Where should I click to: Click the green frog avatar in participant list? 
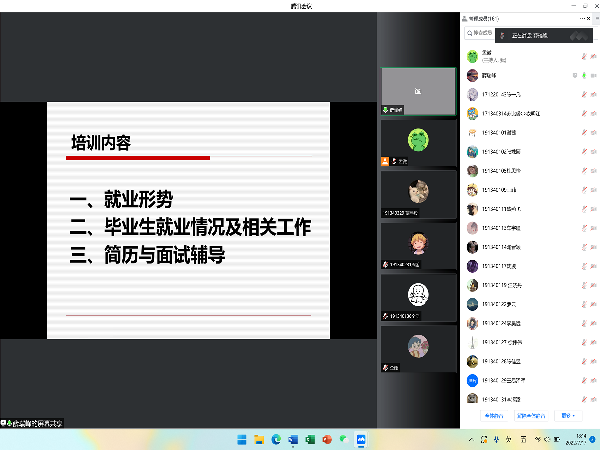[472, 57]
